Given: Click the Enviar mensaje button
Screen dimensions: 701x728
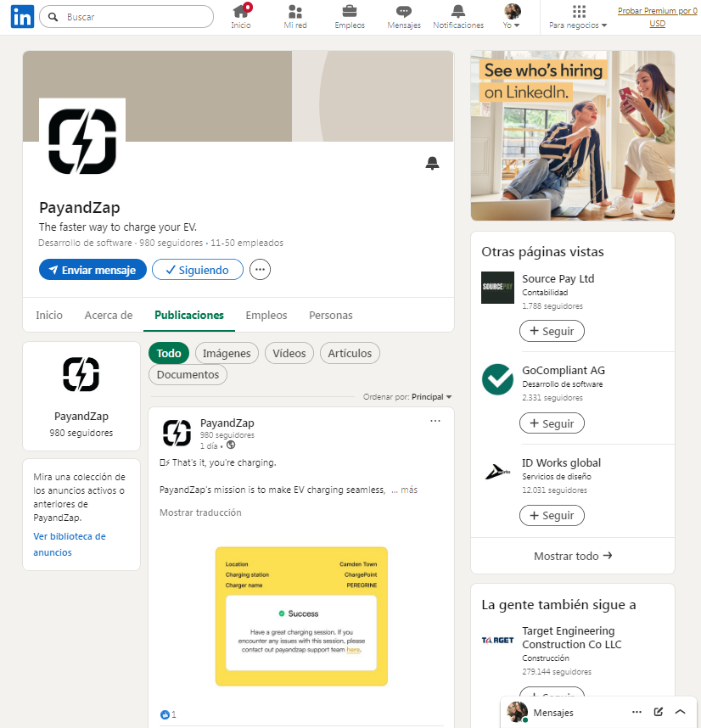Looking at the screenshot, I should pyautogui.click(x=93, y=270).
